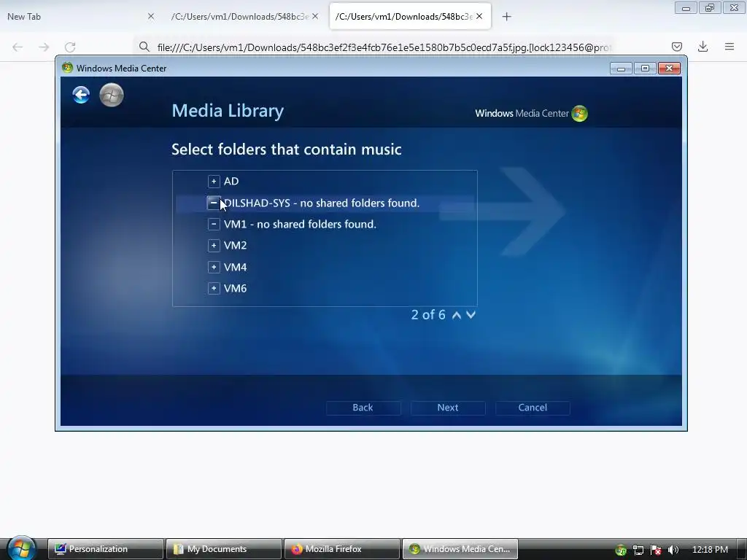Collapse the VM1 node

pyautogui.click(x=214, y=225)
